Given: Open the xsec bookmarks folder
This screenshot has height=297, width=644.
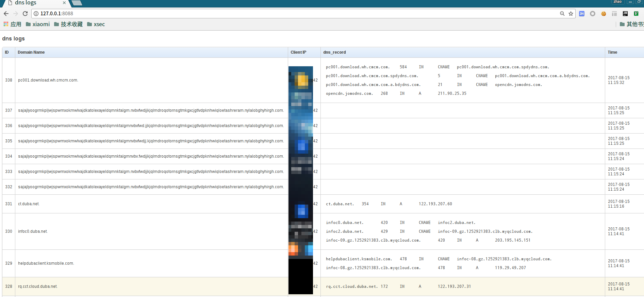Looking at the screenshot, I should 96,24.
